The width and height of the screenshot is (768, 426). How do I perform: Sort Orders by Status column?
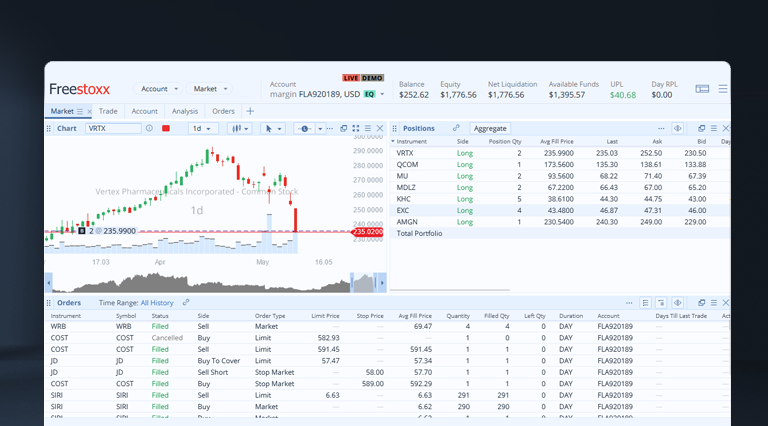160,316
